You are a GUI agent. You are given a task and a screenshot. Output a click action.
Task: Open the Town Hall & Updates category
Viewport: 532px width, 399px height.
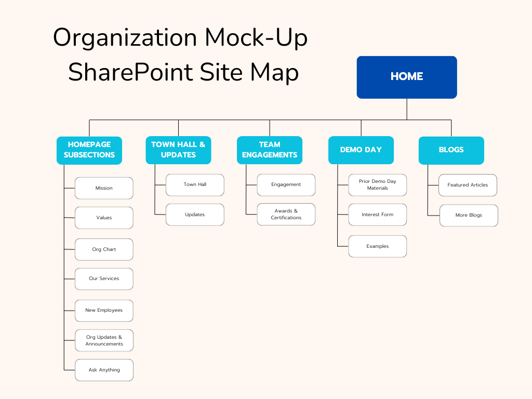click(x=178, y=150)
